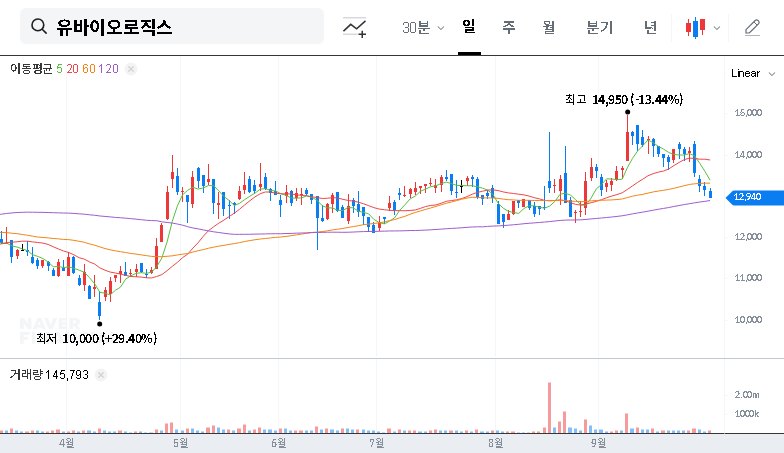This screenshot has width=784, height=453.
Task: Switch to the 월 monthly tab
Action: (x=549, y=28)
